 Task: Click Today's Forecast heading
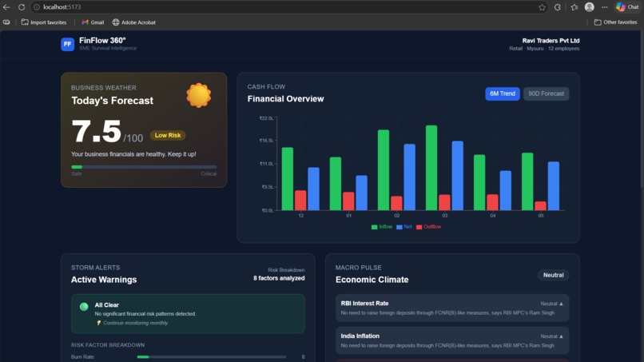coord(112,101)
